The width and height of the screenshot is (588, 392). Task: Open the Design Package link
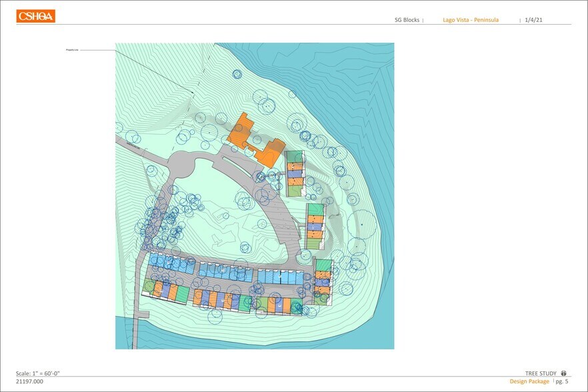(529, 381)
